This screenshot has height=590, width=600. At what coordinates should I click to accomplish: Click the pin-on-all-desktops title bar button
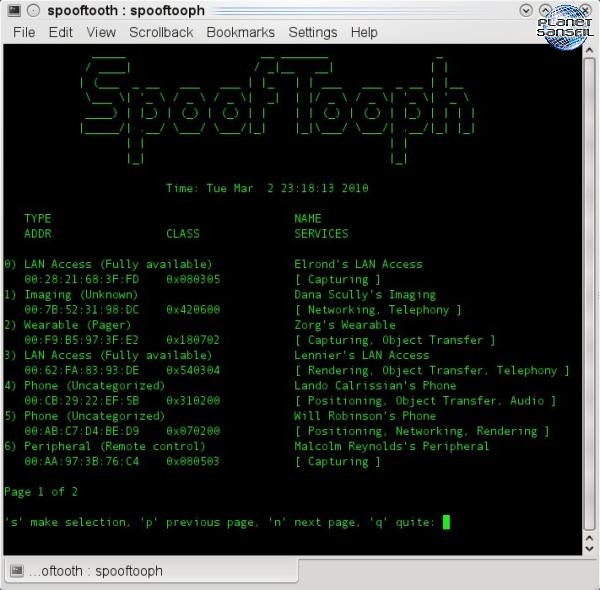pyautogui.click(x=33, y=10)
